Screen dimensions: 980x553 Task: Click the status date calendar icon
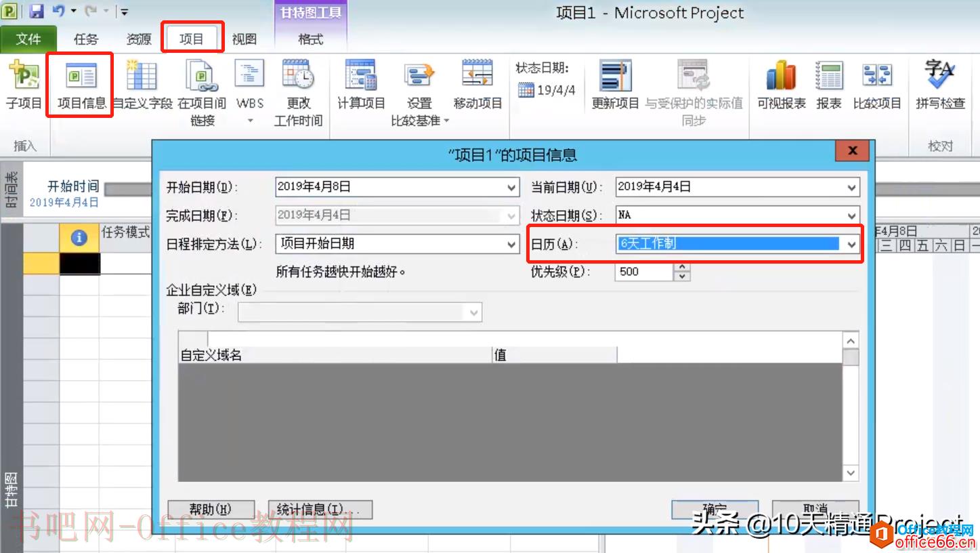[x=526, y=90]
